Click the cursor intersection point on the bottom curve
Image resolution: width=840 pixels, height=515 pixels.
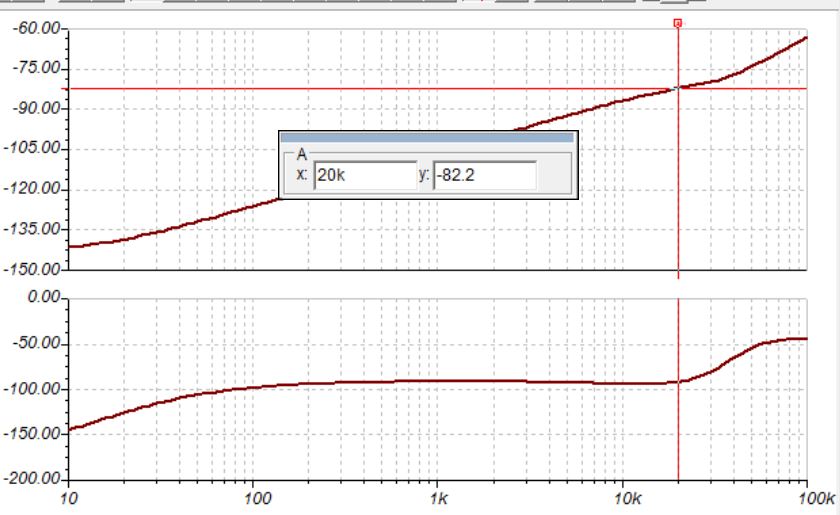coord(678,382)
